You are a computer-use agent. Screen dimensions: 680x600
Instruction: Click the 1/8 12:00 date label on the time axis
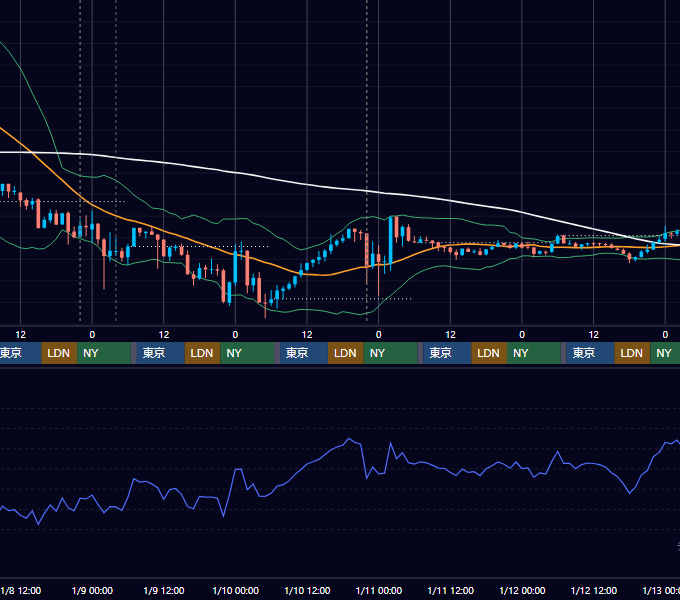pyautogui.click(x=21, y=590)
